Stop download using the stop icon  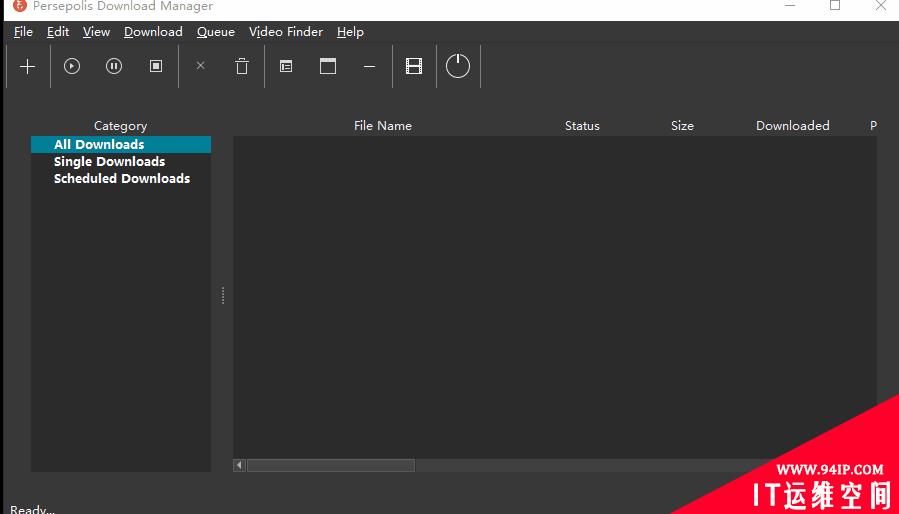coord(156,66)
